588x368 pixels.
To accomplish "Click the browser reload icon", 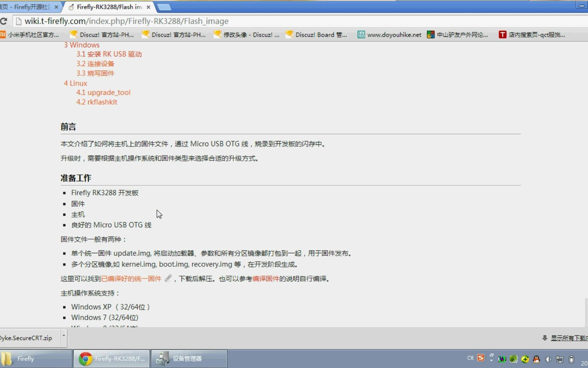I will 4,21.
